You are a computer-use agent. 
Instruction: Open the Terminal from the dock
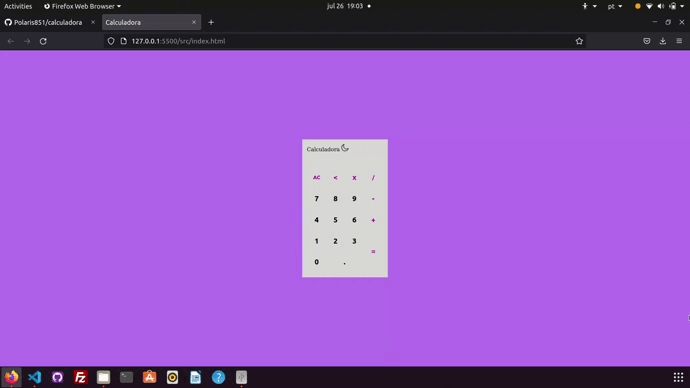pos(126,377)
